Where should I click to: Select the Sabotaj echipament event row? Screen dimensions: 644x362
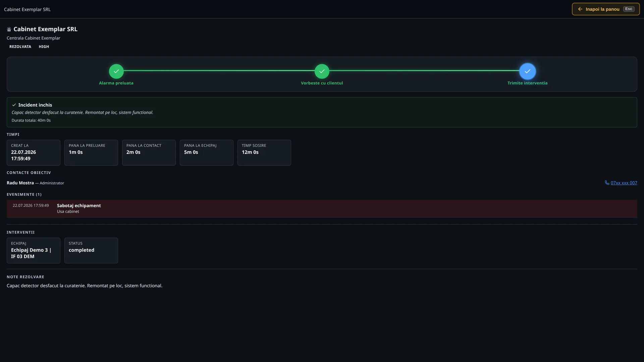(x=322, y=208)
